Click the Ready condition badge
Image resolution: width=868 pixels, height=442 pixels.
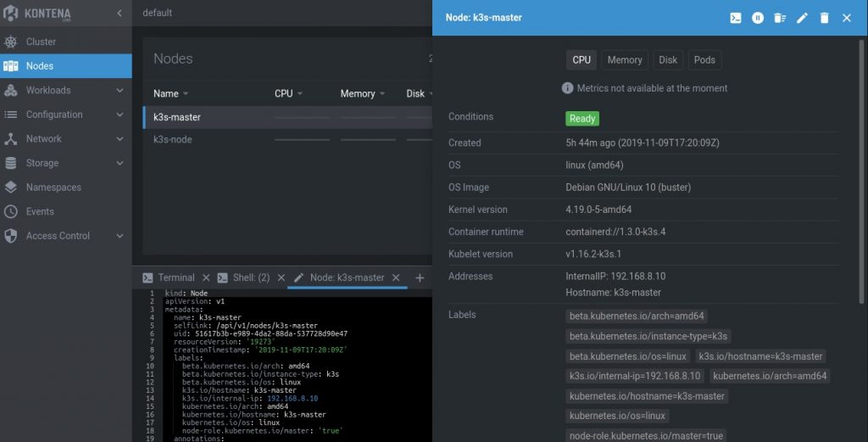582,119
